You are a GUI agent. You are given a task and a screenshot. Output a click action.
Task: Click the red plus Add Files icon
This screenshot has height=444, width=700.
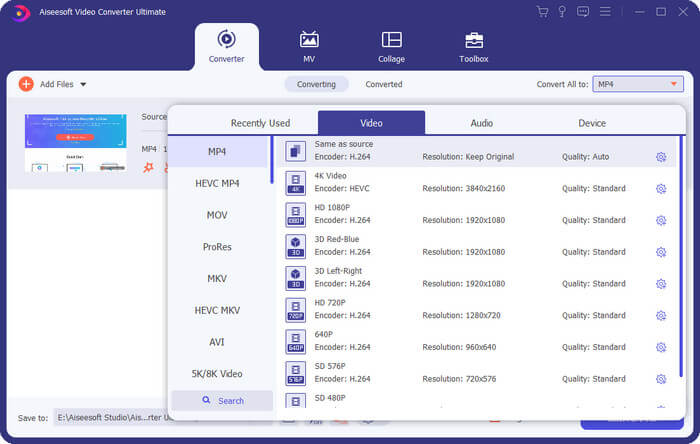coord(26,84)
